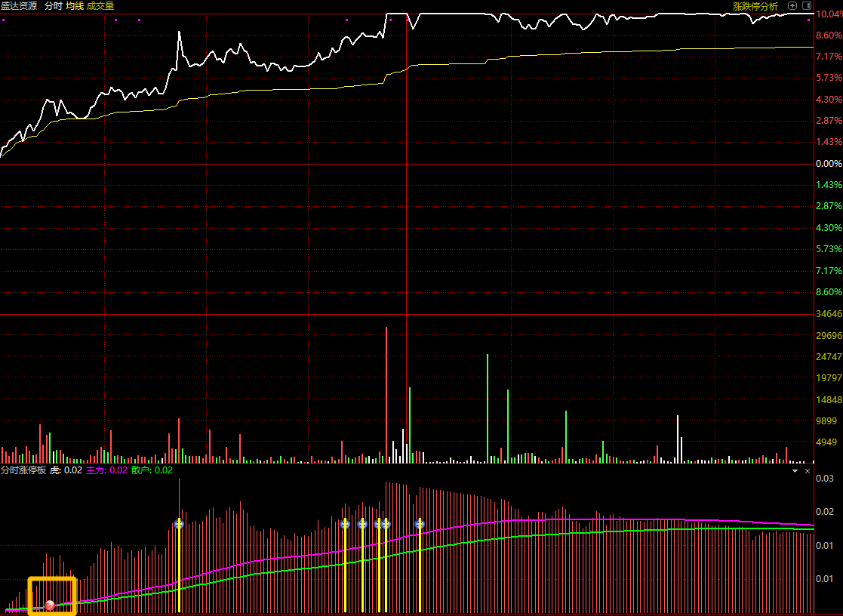Close the 分时涨停板 indicator panel
The width and height of the screenshot is (843, 616).
tap(807, 471)
